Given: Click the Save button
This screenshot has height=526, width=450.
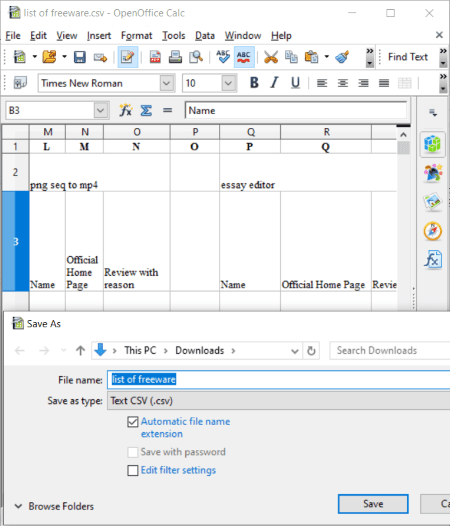Looking at the screenshot, I should click(373, 504).
